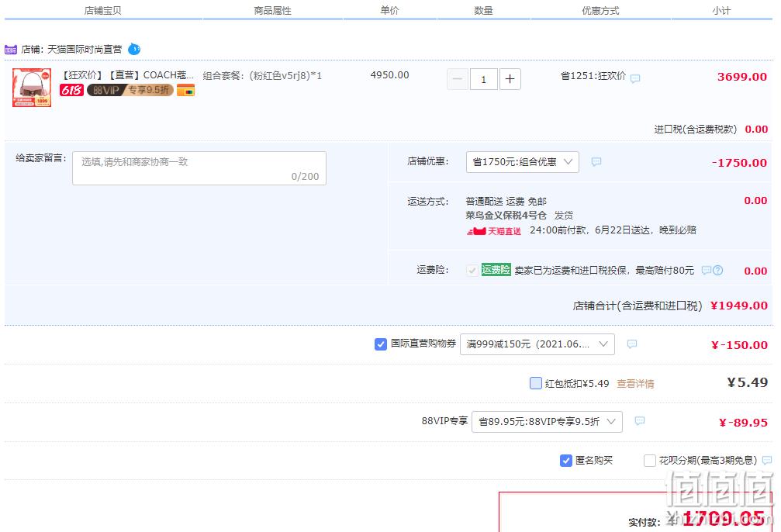Click the 优惠方式 column header
This screenshot has height=532, width=781.
[600, 10]
